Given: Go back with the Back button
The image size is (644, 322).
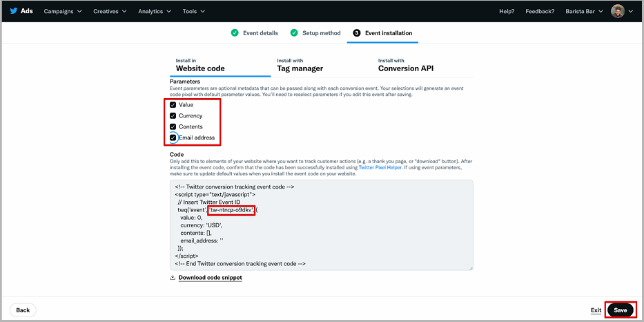Looking at the screenshot, I should pos(23,310).
